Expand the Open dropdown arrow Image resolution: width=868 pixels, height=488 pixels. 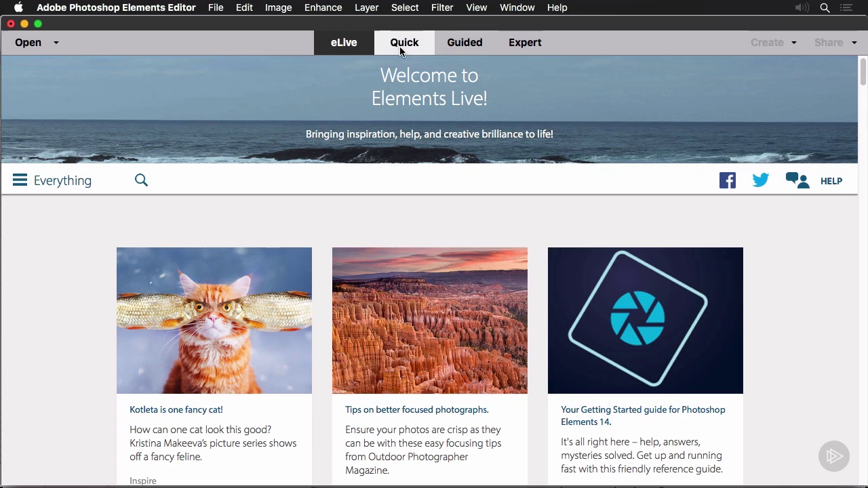(x=56, y=43)
